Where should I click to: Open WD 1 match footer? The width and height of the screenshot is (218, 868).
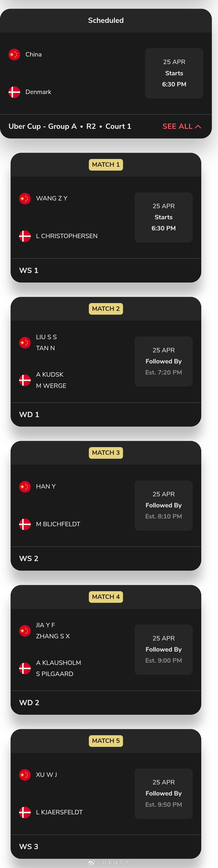pyautogui.click(x=106, y=415)
